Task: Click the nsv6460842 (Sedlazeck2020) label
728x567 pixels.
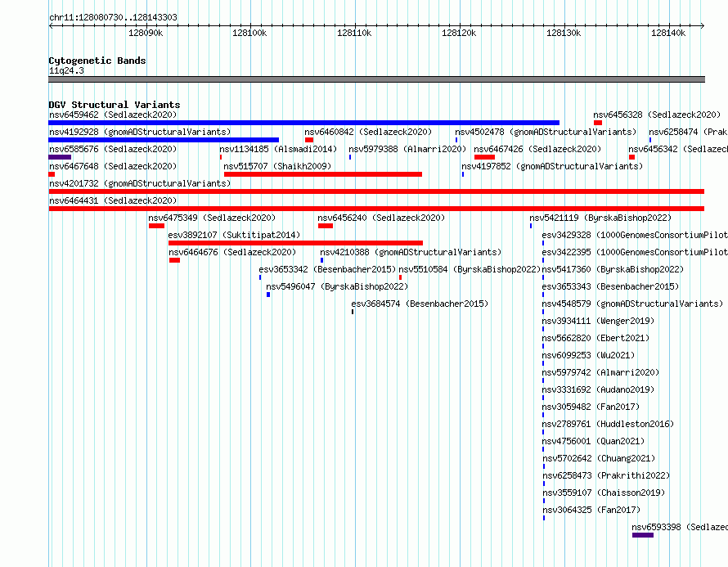Action: 368,132
